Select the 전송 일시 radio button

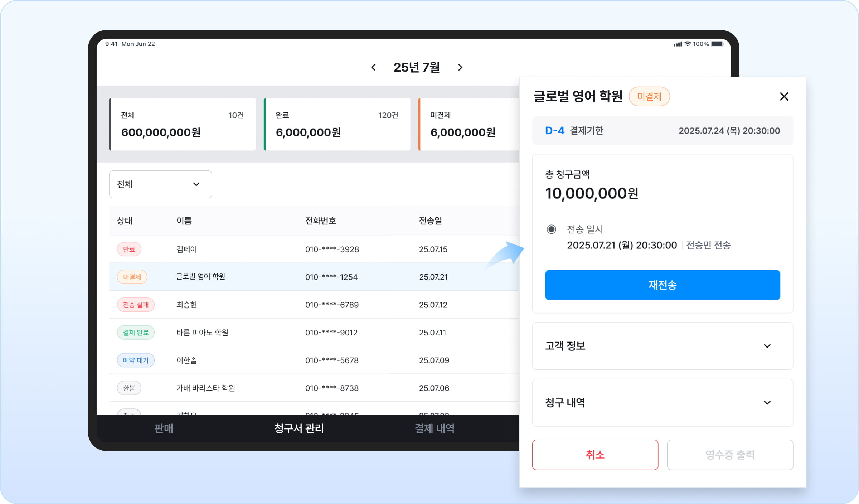point(551,229)
